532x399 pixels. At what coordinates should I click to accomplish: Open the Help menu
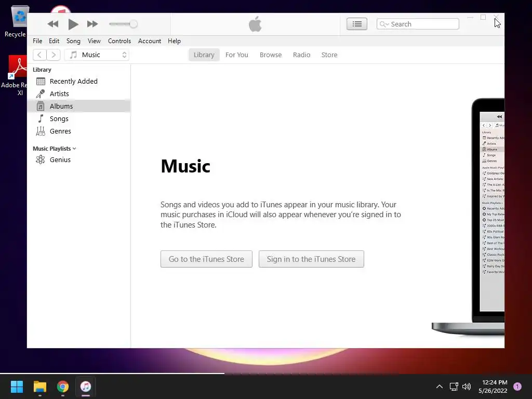point(174,41)
